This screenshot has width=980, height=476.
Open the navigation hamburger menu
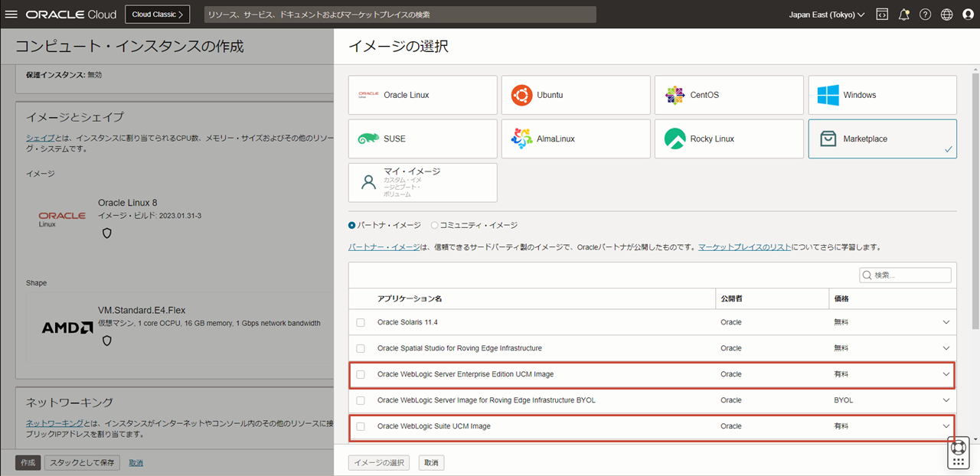(11, 14)
